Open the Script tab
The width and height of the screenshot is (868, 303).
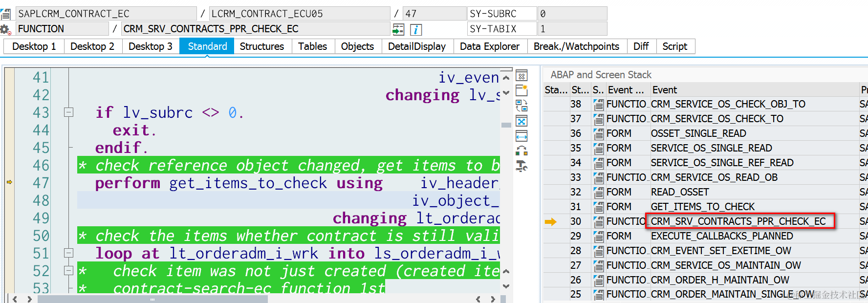675,46
